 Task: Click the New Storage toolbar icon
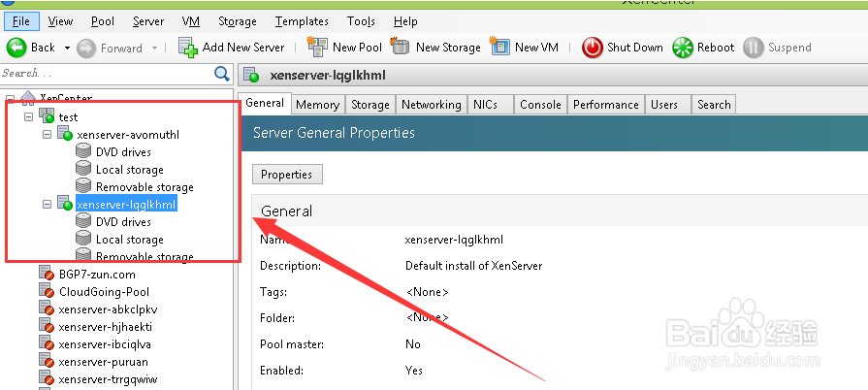(401, 48)
